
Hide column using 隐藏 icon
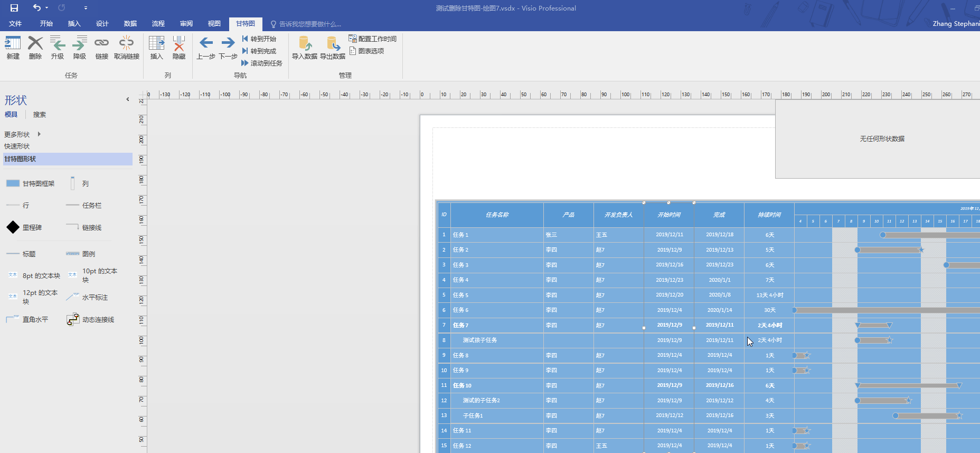pyautogui.click(x=179, y=48)
